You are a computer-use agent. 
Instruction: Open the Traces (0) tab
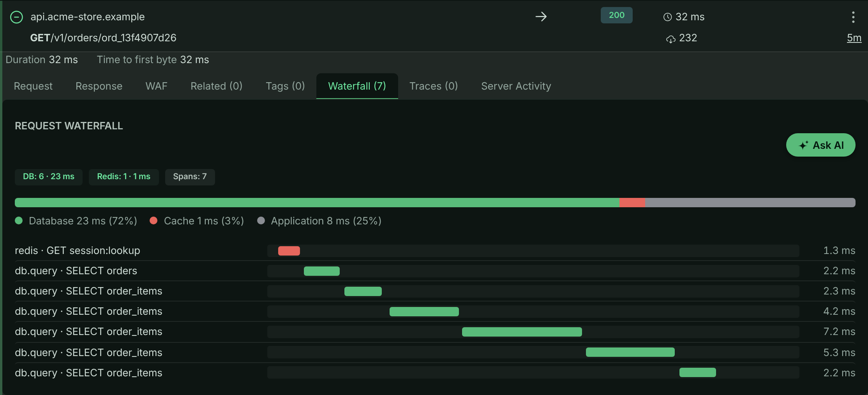(x=434, y=86)
